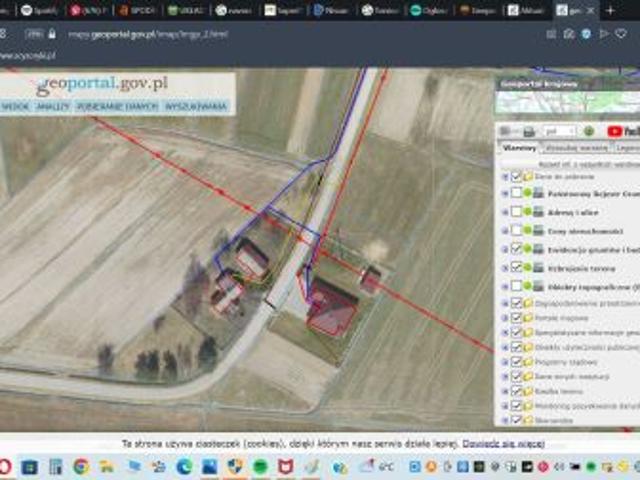Viewport: 640px width, 480px height.
Task: Open the POBIERANIE DANYCH menu
Action: [x=117, y=106]
